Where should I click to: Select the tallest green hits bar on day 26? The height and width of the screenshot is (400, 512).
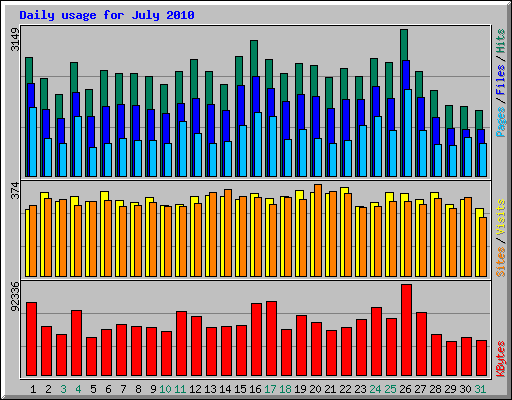click(x=404, y=45)
